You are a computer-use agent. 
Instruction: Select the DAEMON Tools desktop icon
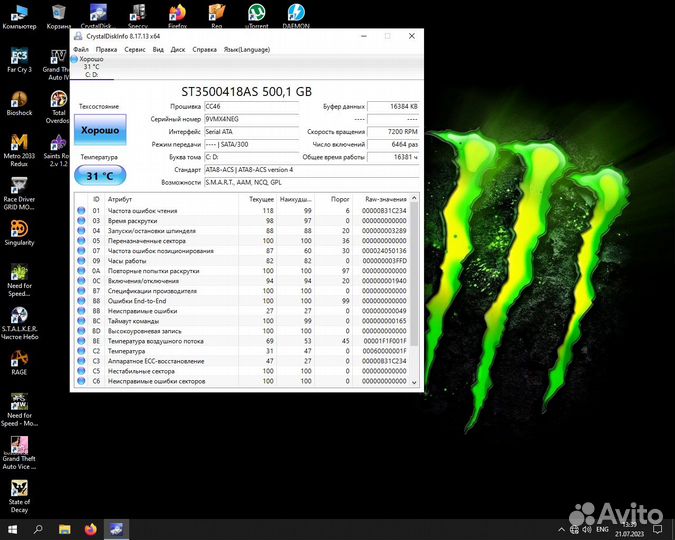(297, 14)
